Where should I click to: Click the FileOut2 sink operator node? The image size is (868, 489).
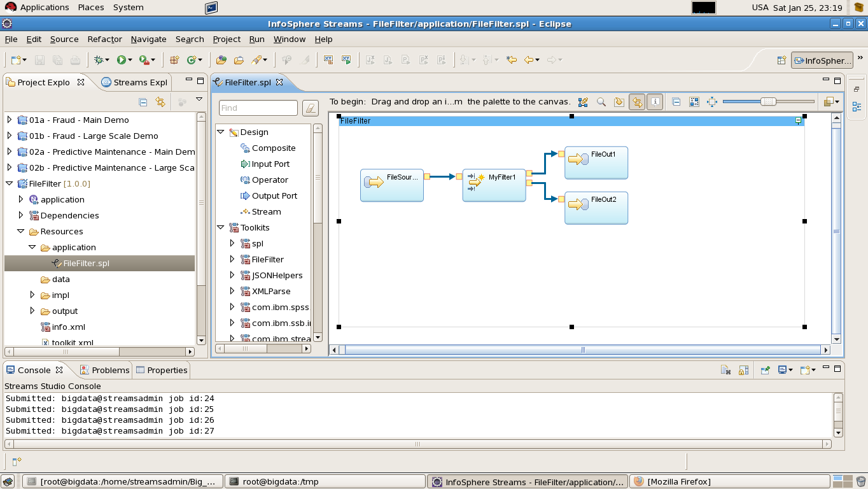[x=596, y=208]
